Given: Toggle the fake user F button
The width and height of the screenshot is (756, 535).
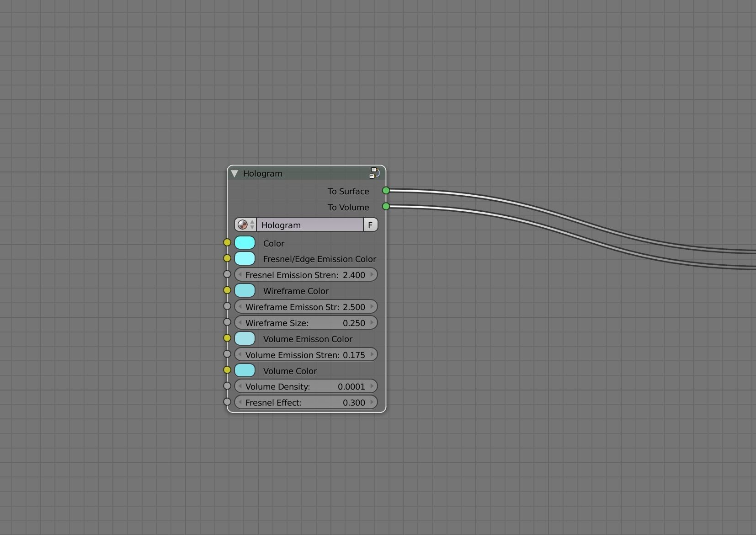Looking at the screenshot, I should click(370, 225).
